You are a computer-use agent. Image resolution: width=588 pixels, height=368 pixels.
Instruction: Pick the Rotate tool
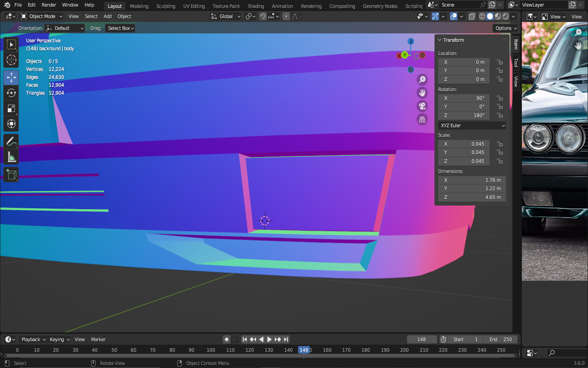coord(11,93)
